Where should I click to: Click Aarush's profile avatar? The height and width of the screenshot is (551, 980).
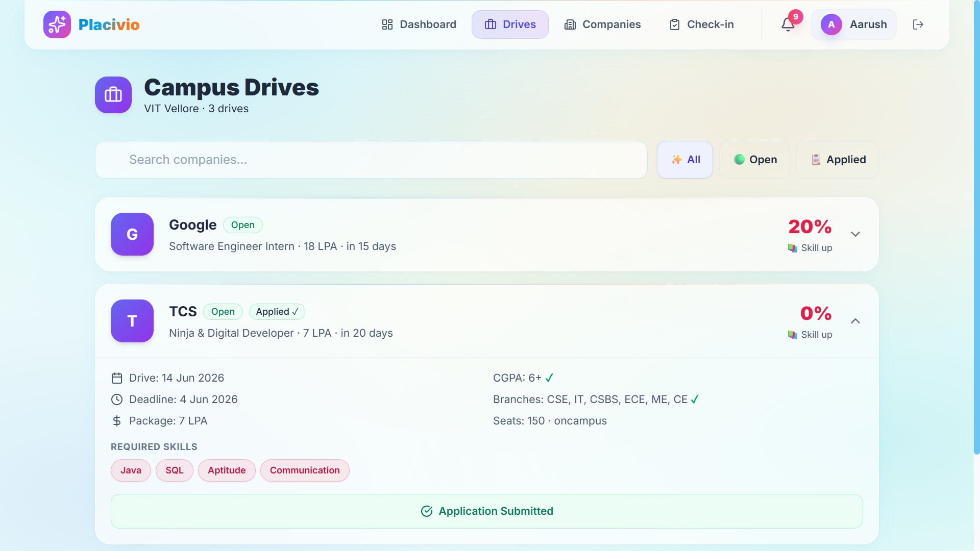coord(831,24)
